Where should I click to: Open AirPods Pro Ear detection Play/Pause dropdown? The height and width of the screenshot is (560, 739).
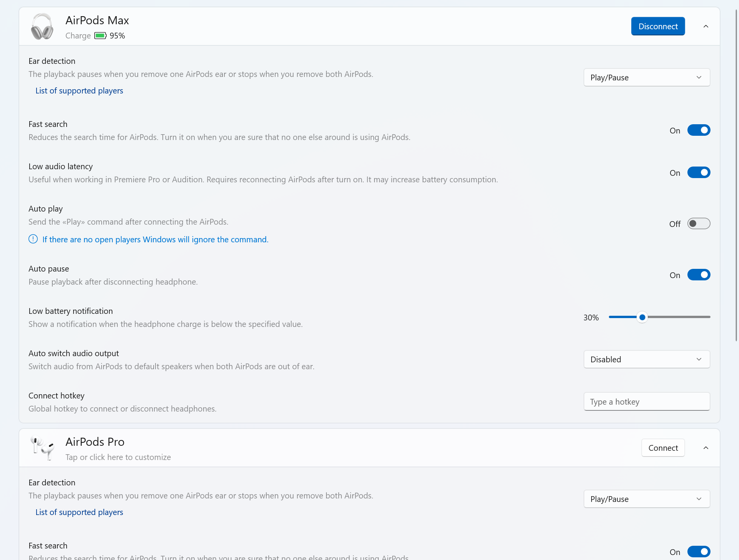coord(647,499)
